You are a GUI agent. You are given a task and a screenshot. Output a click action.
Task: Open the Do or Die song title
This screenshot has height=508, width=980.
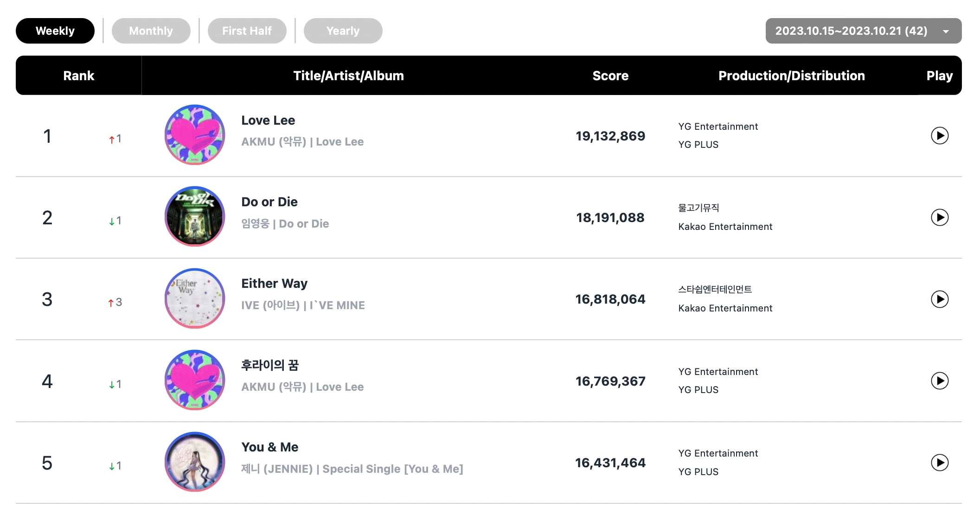click(269, 202)
